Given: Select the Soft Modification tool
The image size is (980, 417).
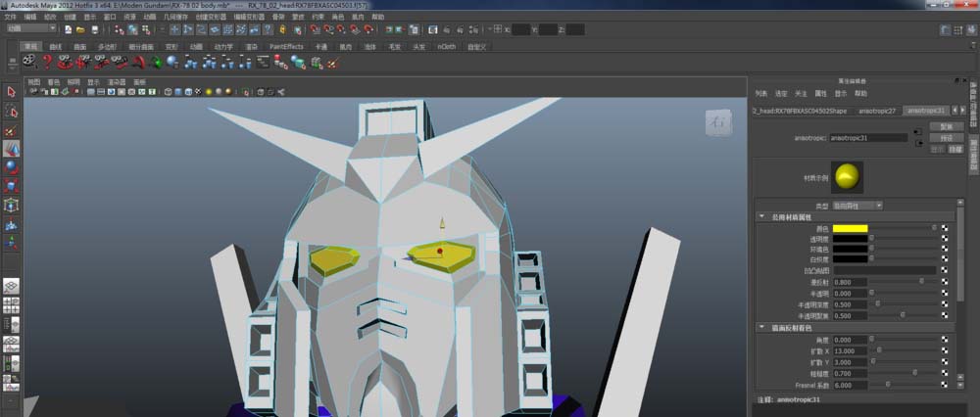Looking at the screenshot, I should [x=11, y=224].
